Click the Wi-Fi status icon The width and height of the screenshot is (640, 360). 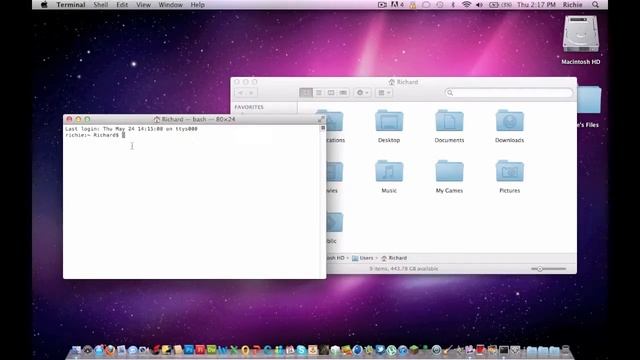(466, 4)
